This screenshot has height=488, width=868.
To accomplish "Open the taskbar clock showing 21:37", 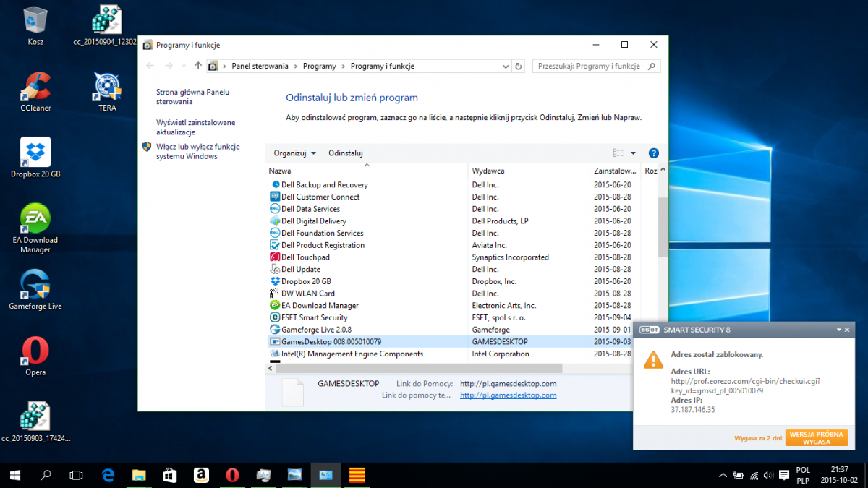I will click(x=840, y=475).
